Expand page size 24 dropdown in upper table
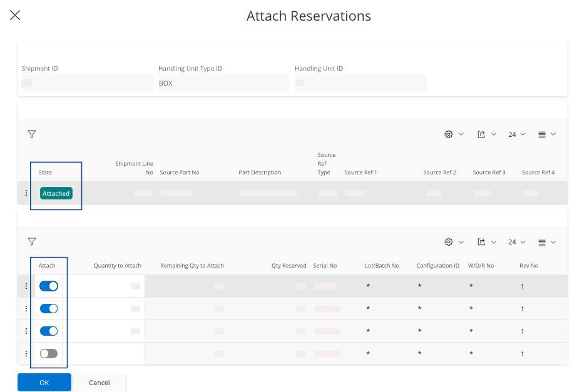Screen dimensions: 577x392 pos(516,134)
